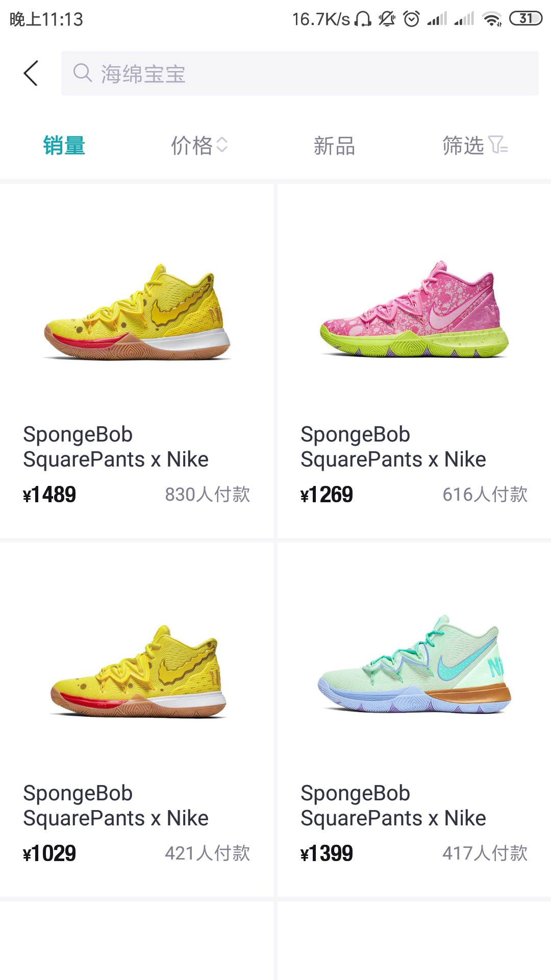Toggle price sort arrows next to 价格
The width and height of the screenshot is (551, 980).
tap(222, 145)
